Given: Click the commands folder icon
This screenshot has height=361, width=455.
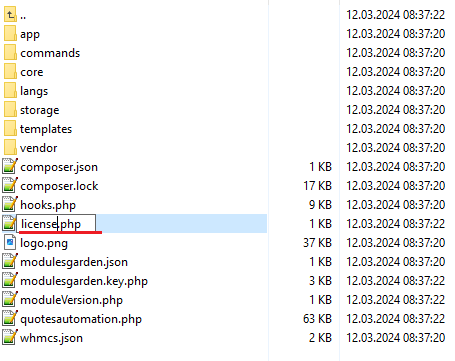Looking at the screenshot, I should pyautogui.click(x=10, y=53).
